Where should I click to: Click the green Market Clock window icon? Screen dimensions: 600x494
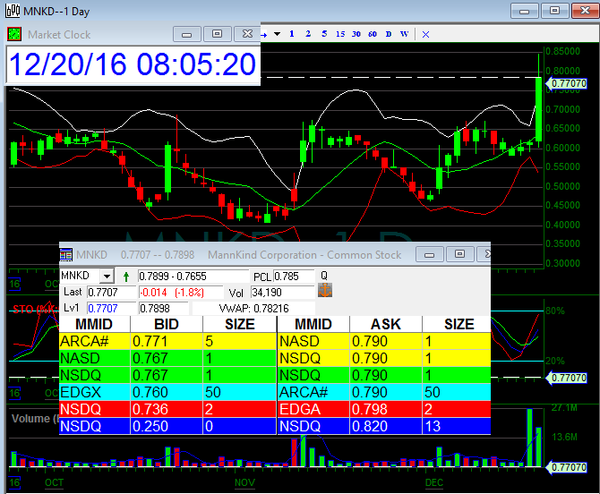coord(15,33)
